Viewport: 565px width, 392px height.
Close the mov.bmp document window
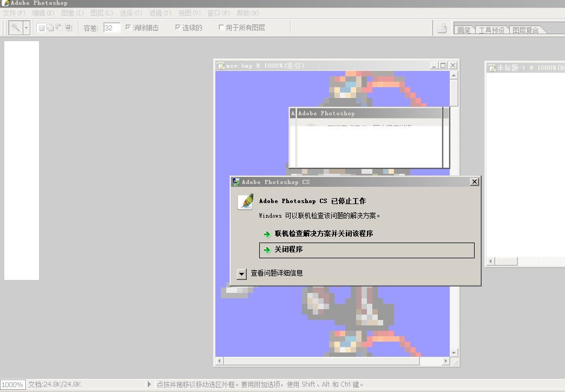pyautogui.click(x=453, y=66)
